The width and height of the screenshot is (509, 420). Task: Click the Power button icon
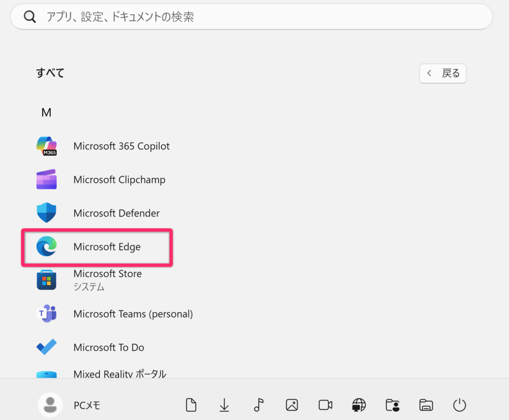(x=459, y=405)
